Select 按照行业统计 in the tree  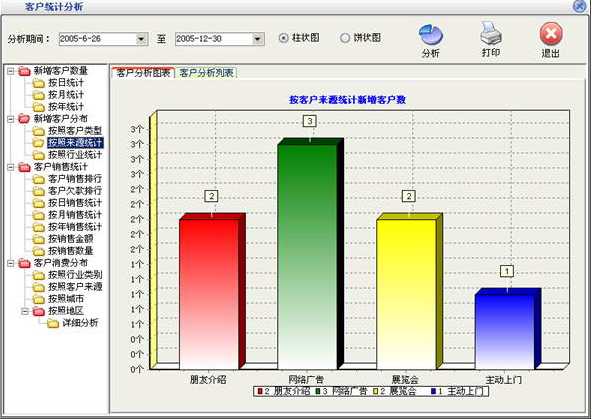75,155
